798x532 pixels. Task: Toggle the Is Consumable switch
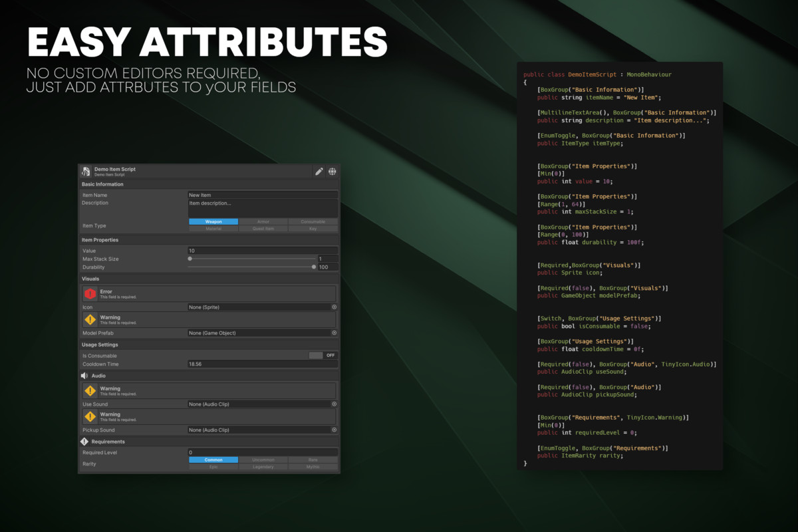(x=323, y=355)
